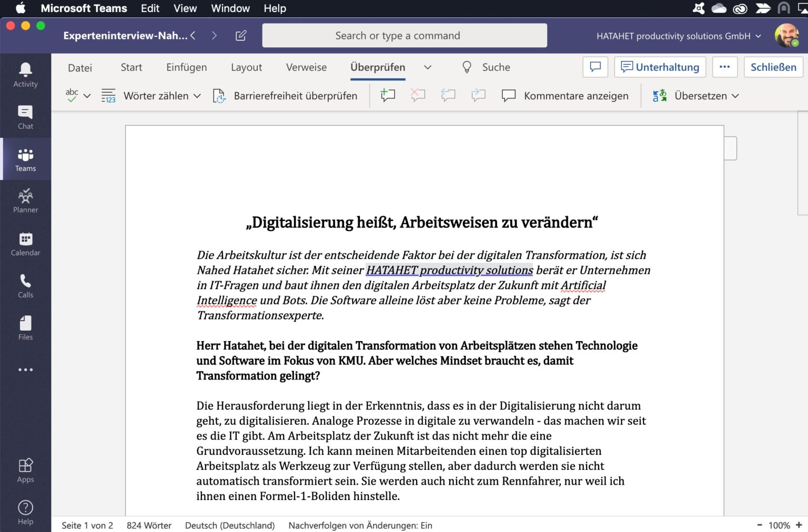
Task: Go to next comment icon
Action: click(x=478, y=95)
